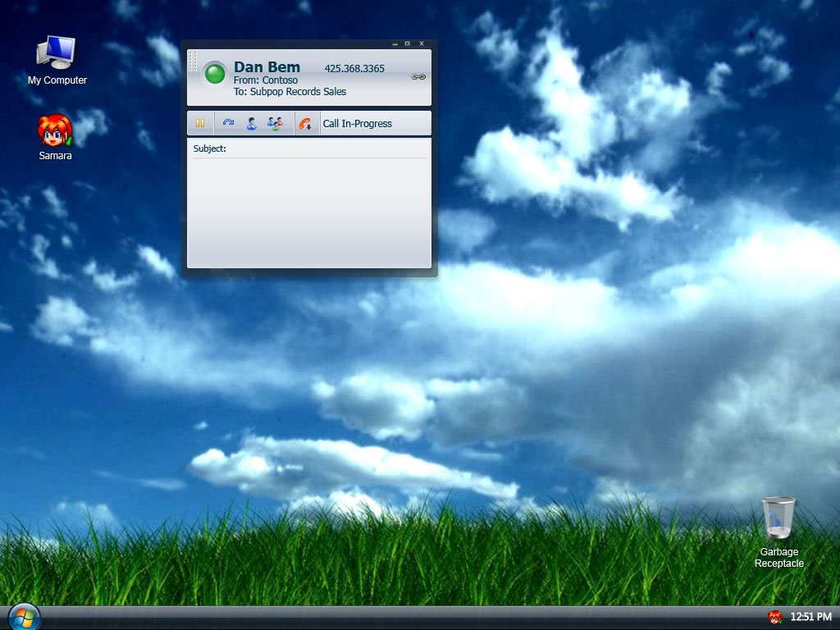The width and height of the screenshot is (840, 630).
Task: Click the caller name Dan Bem
Action: point(267,67)
